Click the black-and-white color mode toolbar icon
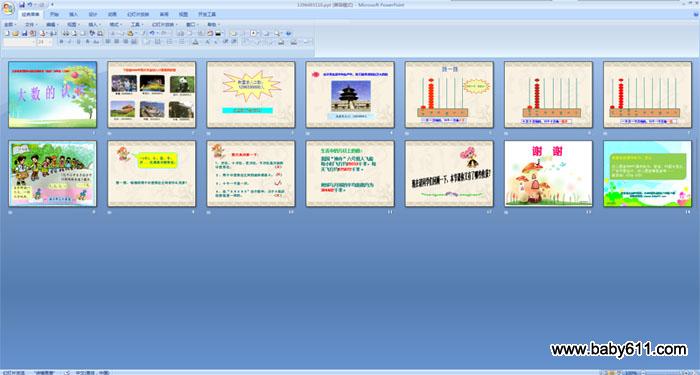Viewport: 700px width, 375px height. (218, 33)
